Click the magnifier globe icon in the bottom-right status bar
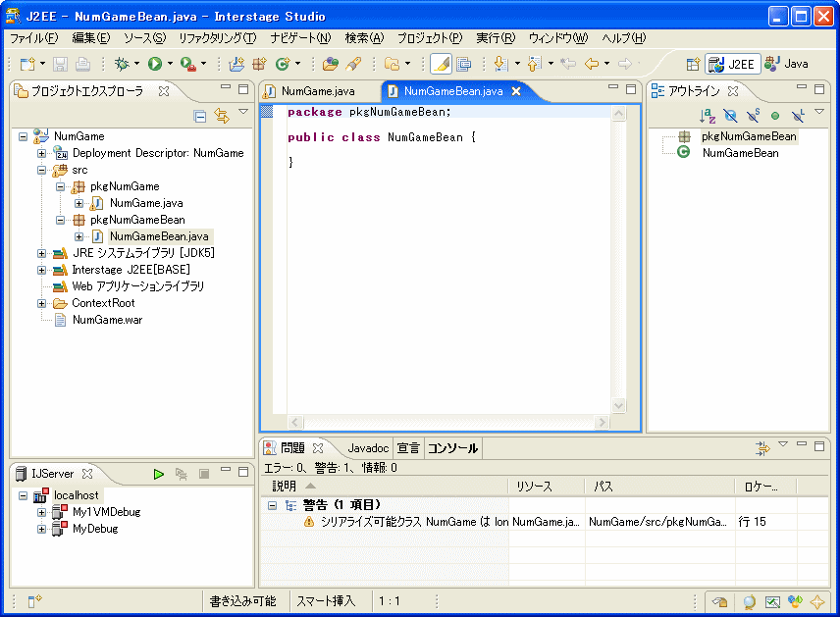 (749, 602)
